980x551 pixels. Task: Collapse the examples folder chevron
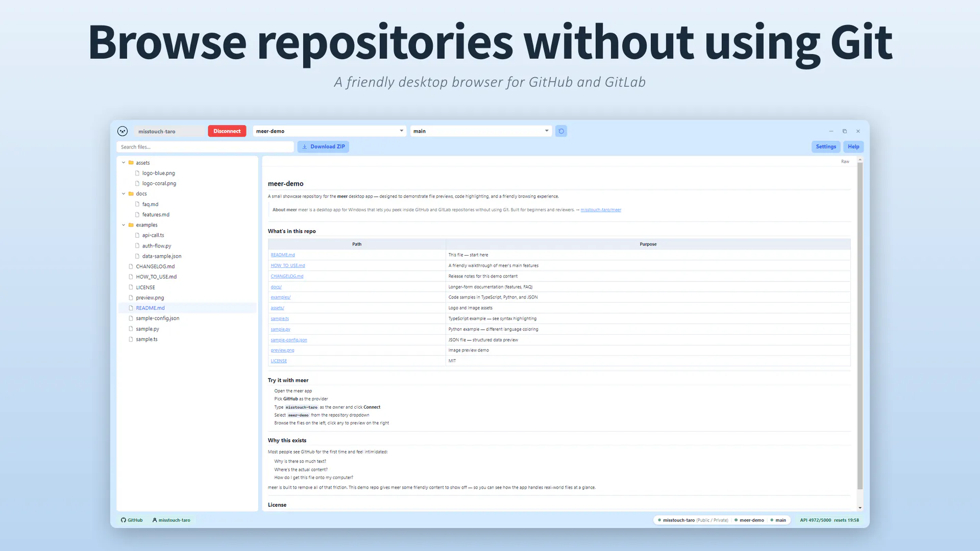click(124, 225)
